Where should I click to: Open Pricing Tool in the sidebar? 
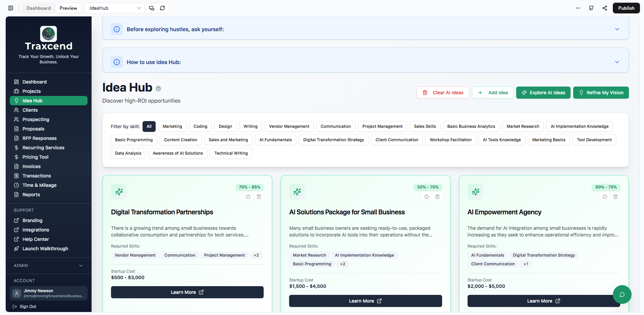(x=35, y=157)
